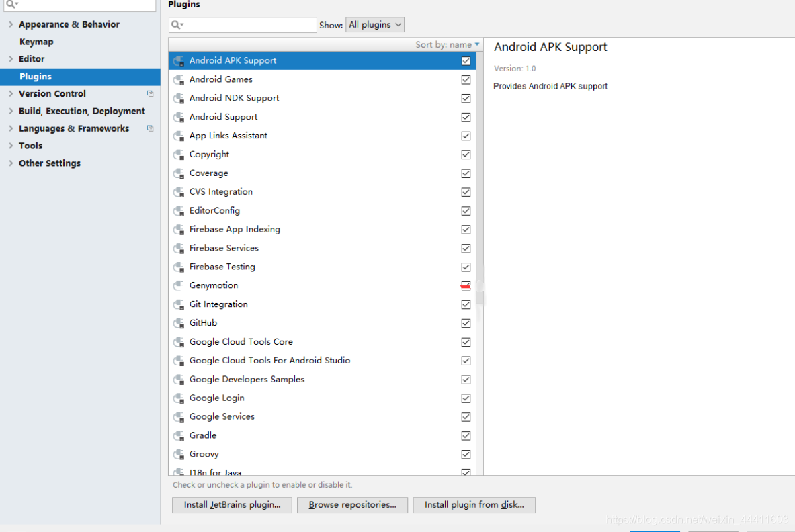Click the App Links Assistant plugin icon
This screenshot has height=532, width=795.
[x=179, y=136]
